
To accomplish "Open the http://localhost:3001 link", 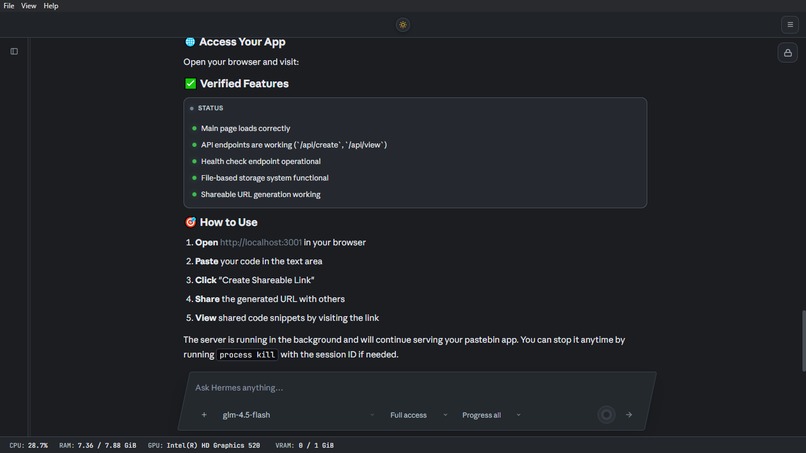I will point(261,242).
